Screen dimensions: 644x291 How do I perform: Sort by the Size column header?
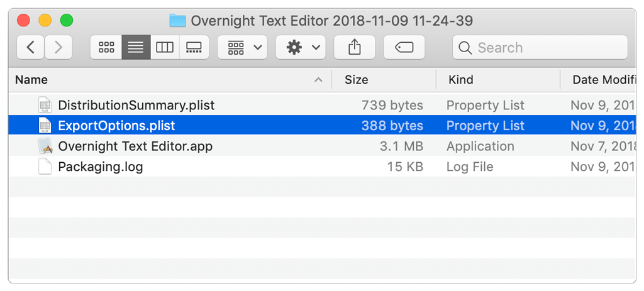pyautogui.click(x=356, y=80)
